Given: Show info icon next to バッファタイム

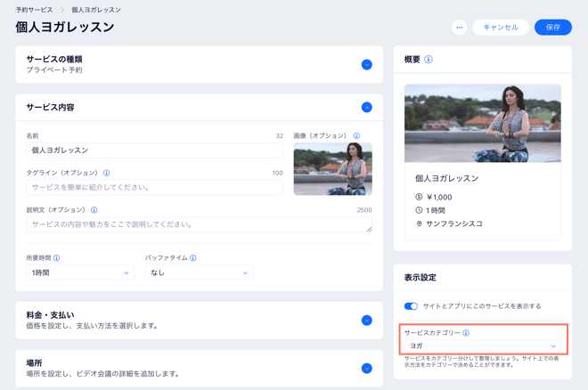Looking at the screenshot, I should tap(193, 257).
